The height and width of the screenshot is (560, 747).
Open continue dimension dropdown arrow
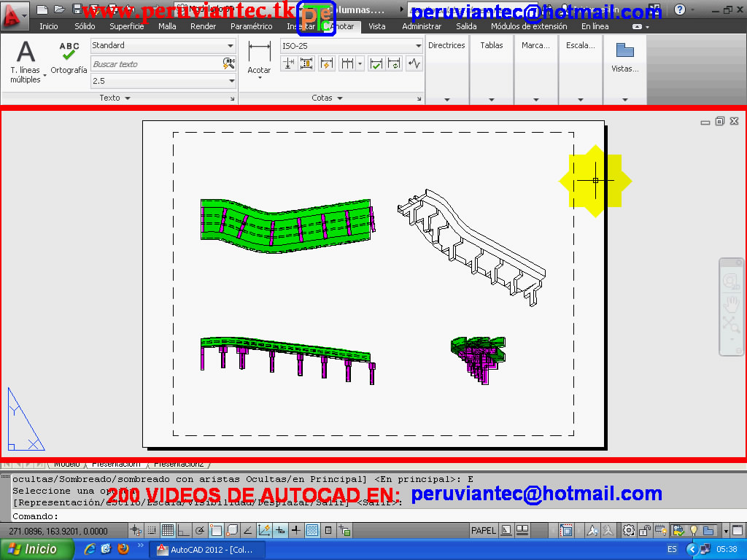(x=360, y=63)
